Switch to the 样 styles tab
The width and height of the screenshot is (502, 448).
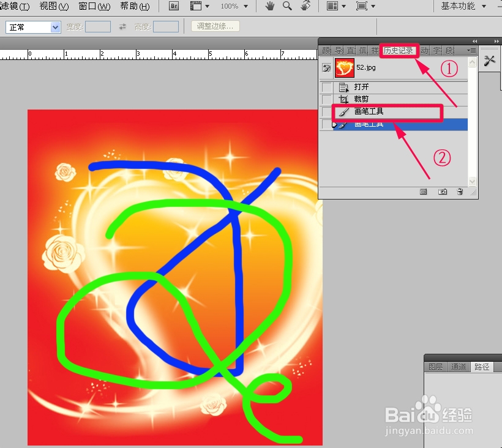point(374,51)
